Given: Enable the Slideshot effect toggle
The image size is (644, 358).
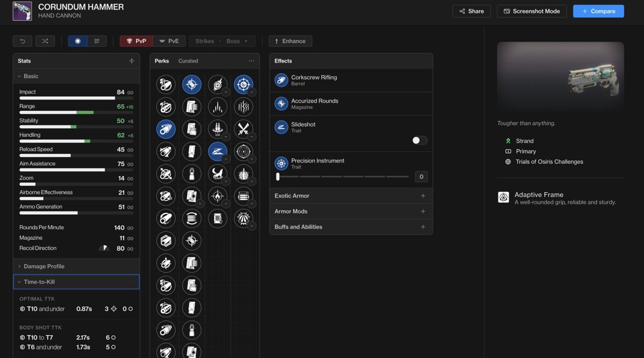Looking at the screenshot, I should pos(419,140).
